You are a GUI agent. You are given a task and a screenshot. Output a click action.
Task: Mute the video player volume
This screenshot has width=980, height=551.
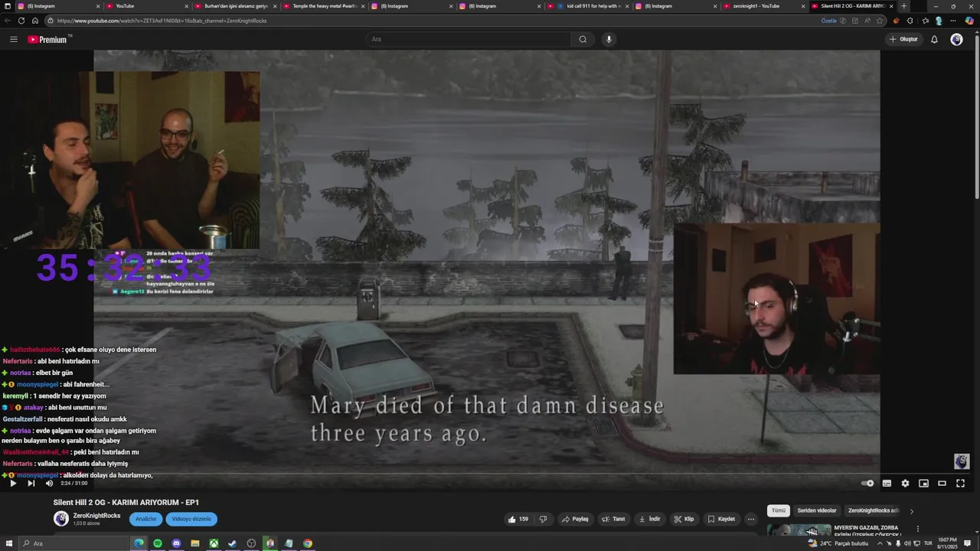coord(49,483)
